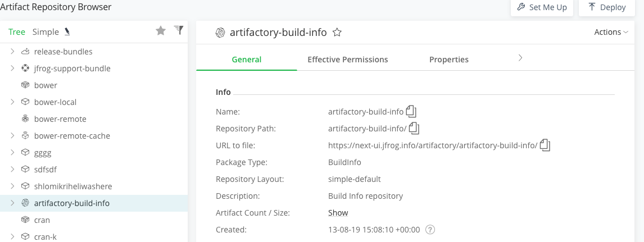Expand the shlomikriheliwashere node
644x242 pixels.
tap(12, 186)
